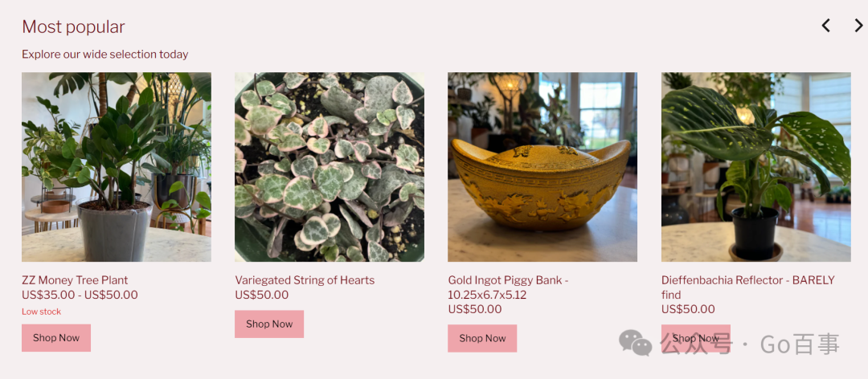
Task: Click the Low stock label
Action: pos(42,312)
